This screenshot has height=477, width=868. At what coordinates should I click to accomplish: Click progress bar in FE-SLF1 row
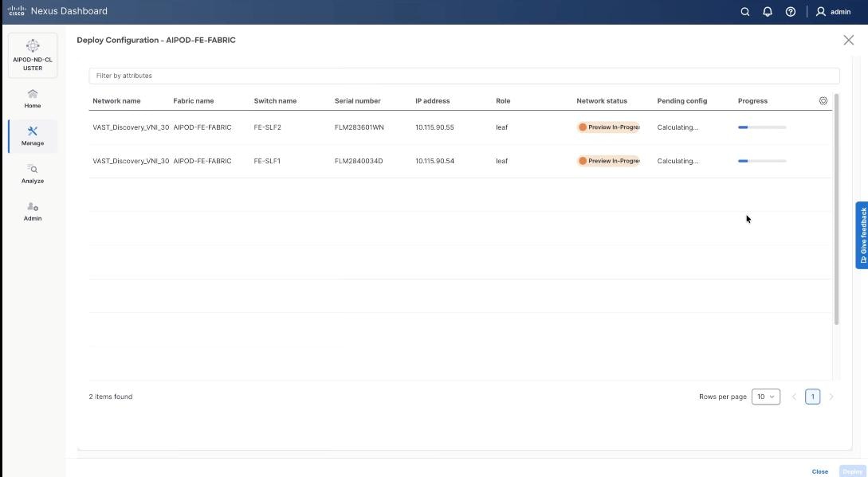point(762,161)
